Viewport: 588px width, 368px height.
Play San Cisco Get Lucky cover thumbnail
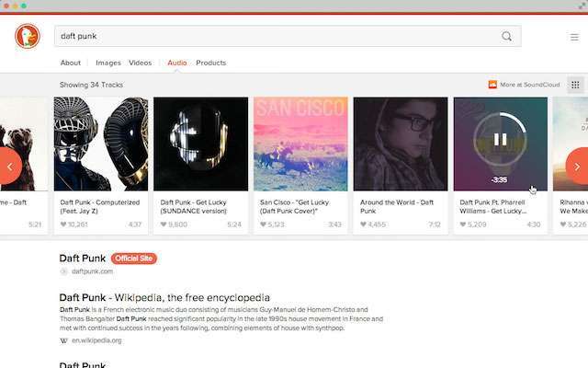coord(300,144)
